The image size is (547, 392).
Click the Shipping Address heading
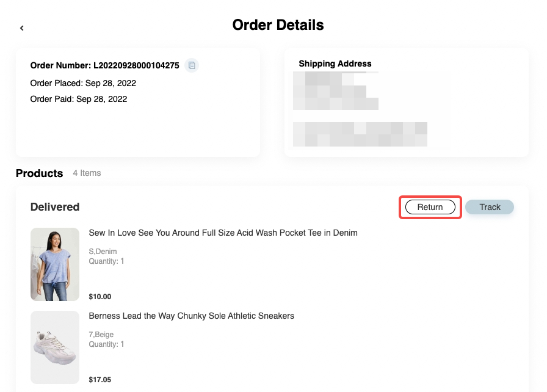click(335, 64)
